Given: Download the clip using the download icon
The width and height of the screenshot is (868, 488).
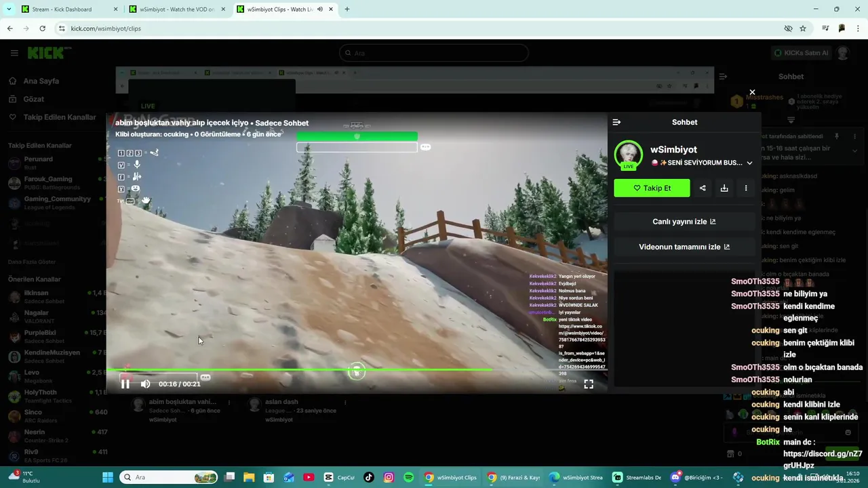Looking at the screenshot, I should (724, 188).
